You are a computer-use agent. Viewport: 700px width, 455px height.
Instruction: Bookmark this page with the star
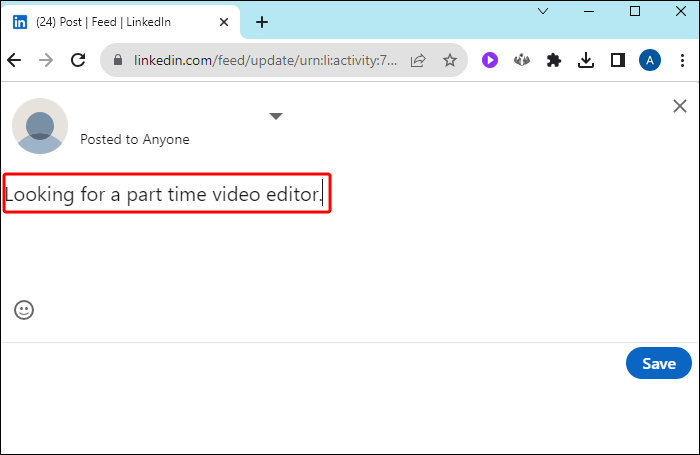[450, 60]
